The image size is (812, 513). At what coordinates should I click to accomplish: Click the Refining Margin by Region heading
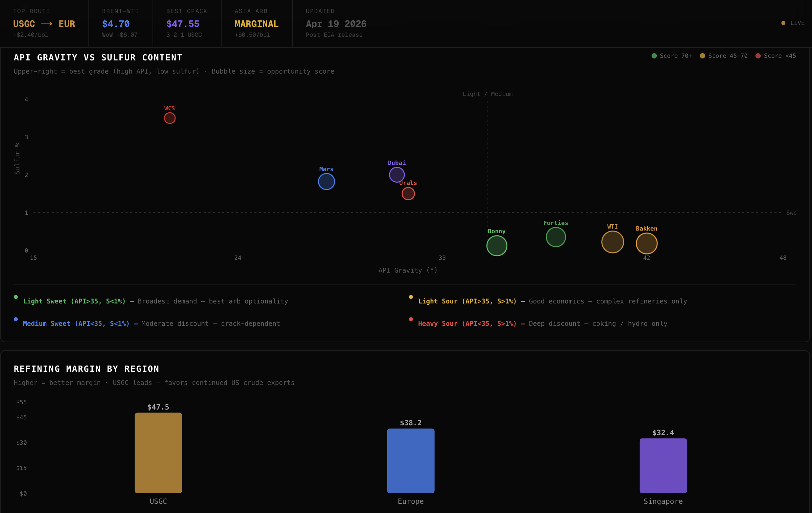click(86, 369)
